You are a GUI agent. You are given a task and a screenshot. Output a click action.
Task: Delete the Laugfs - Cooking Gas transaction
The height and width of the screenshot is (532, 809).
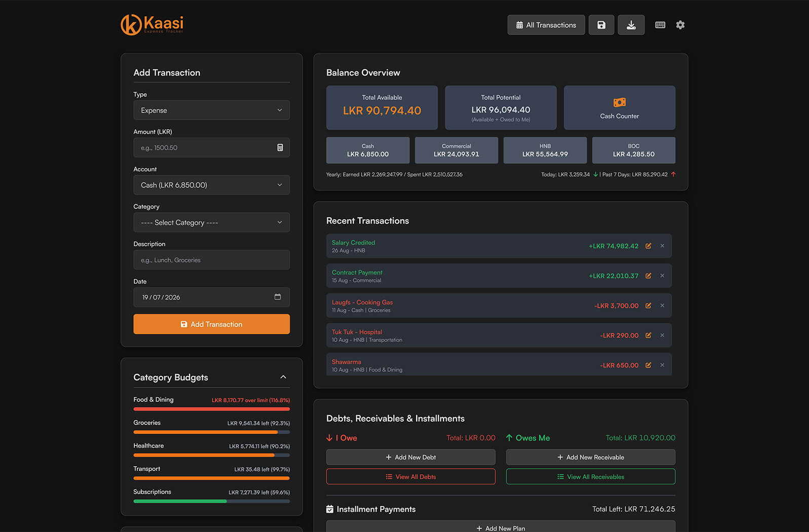coord(662,306)
